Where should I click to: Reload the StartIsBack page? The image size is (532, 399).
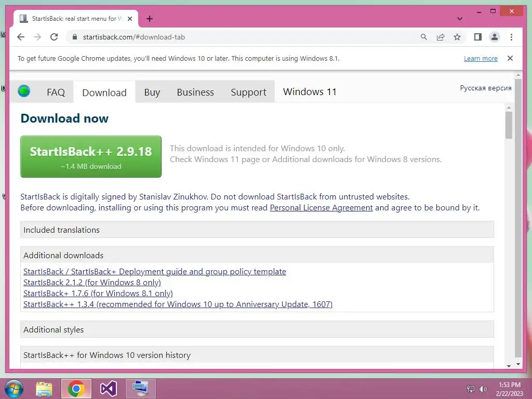(54, 37)
